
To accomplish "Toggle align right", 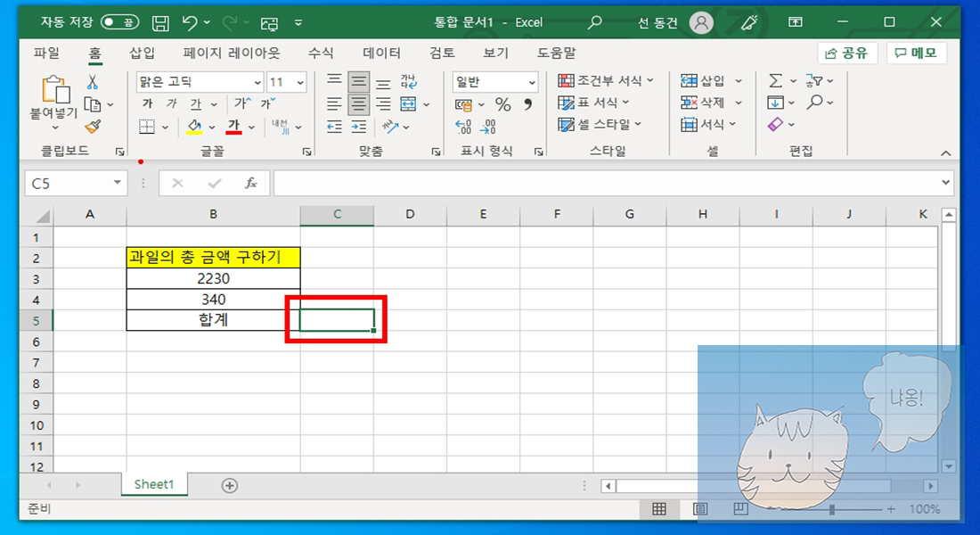I will tap(383, 103).
